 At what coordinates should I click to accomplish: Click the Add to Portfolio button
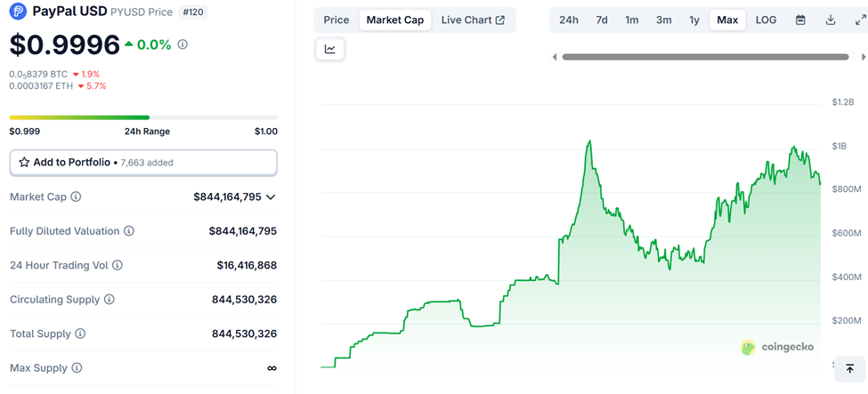coord(143,163)
